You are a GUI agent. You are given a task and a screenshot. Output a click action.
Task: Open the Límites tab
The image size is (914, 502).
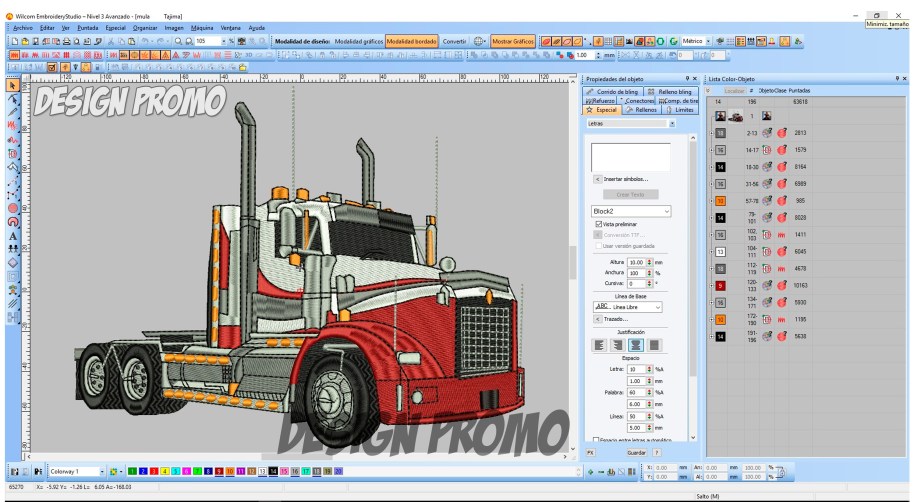(680, 110)
